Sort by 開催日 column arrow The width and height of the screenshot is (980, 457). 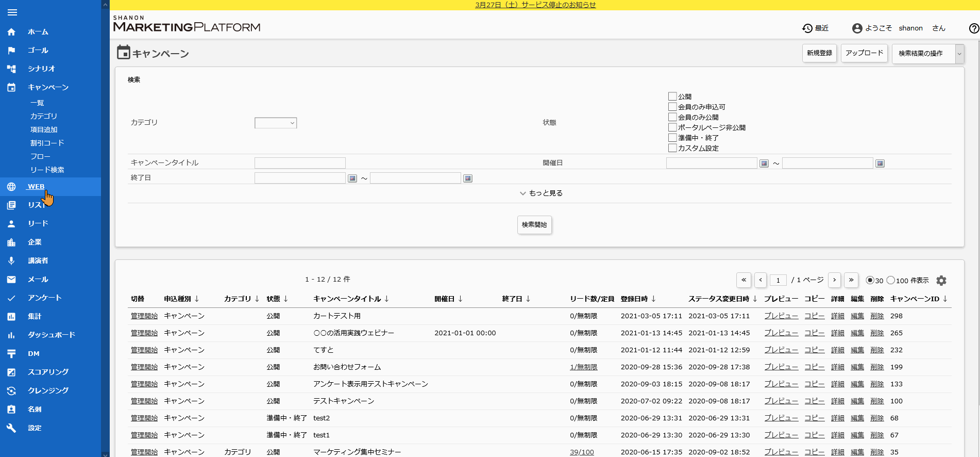pos(461,299)
